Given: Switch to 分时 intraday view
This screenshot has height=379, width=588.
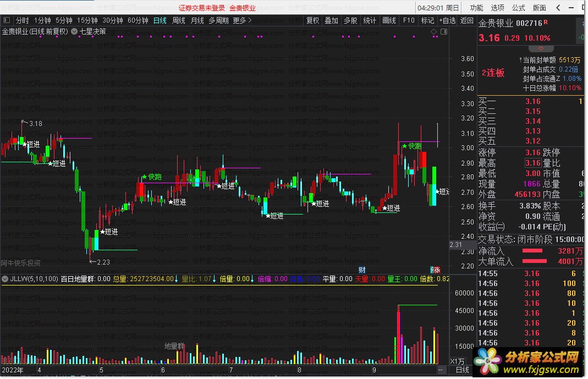Looking at the screenshot, I should 22,20.
